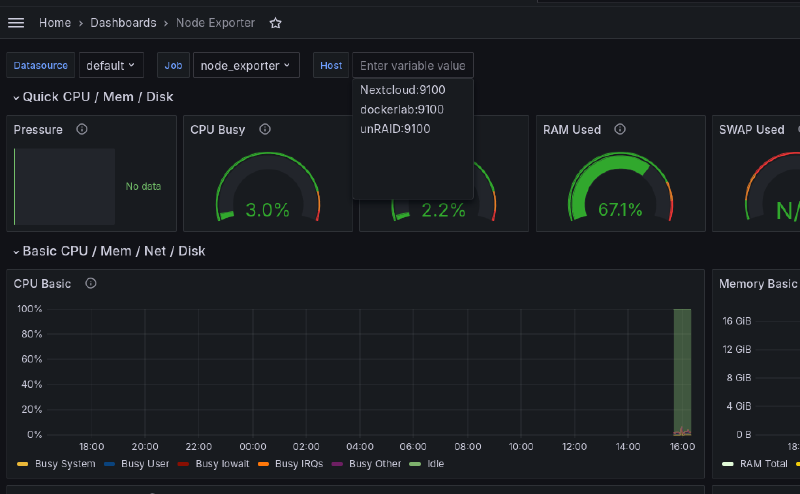This screenshot has width=800, height=494.
Task: Star this Node Exporter dashboard
Action: click(x=276, y=23)
